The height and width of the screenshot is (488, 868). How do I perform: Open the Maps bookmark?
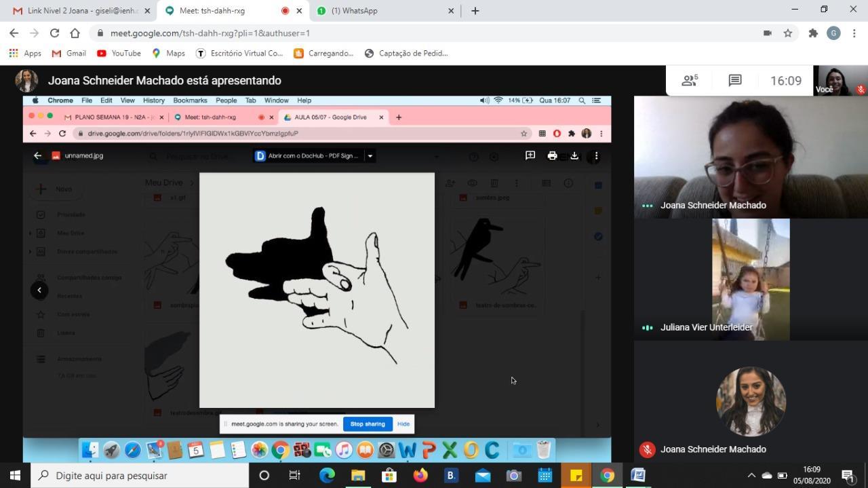pyautogui.click(x=168, y=53)
